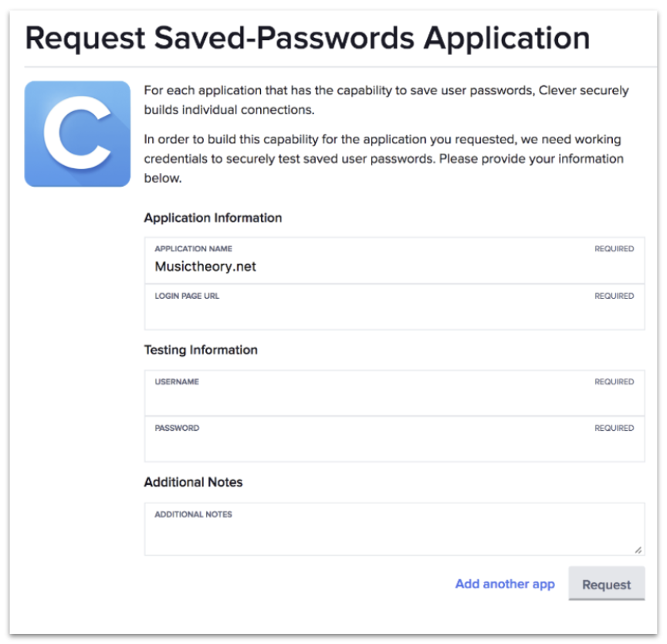The height and width of the screenshot is (644, 667).
Task: Click the Application Name input field
Action: click(347, 266)
